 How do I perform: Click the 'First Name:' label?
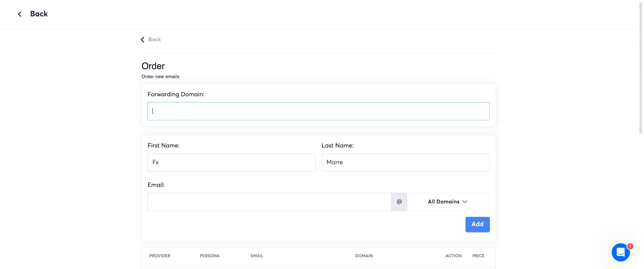click(x=164, y=146)
